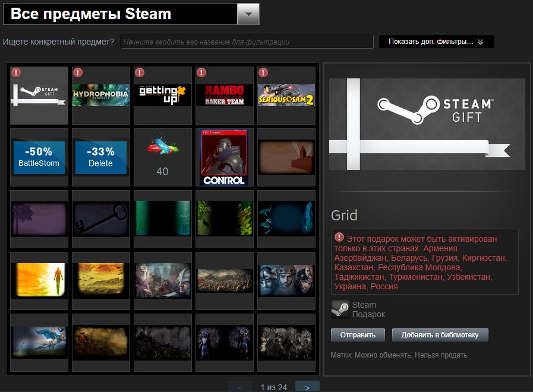
Task: Click 'Добавить в библиотеку' button
Action: click(x=440, y=335)
